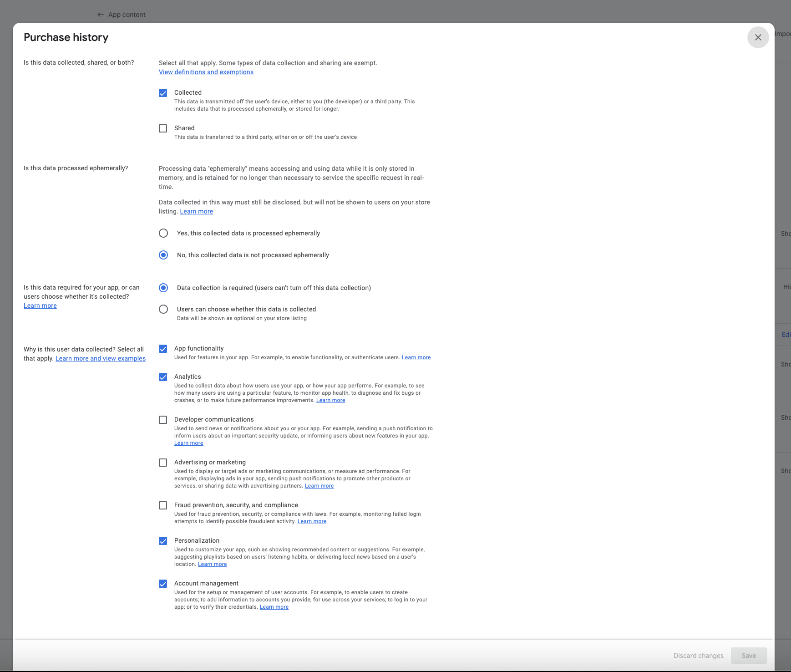This screenshot has width=791, height=672.
Task: Open Learn more and view examples link
Action: click(101, 358)
